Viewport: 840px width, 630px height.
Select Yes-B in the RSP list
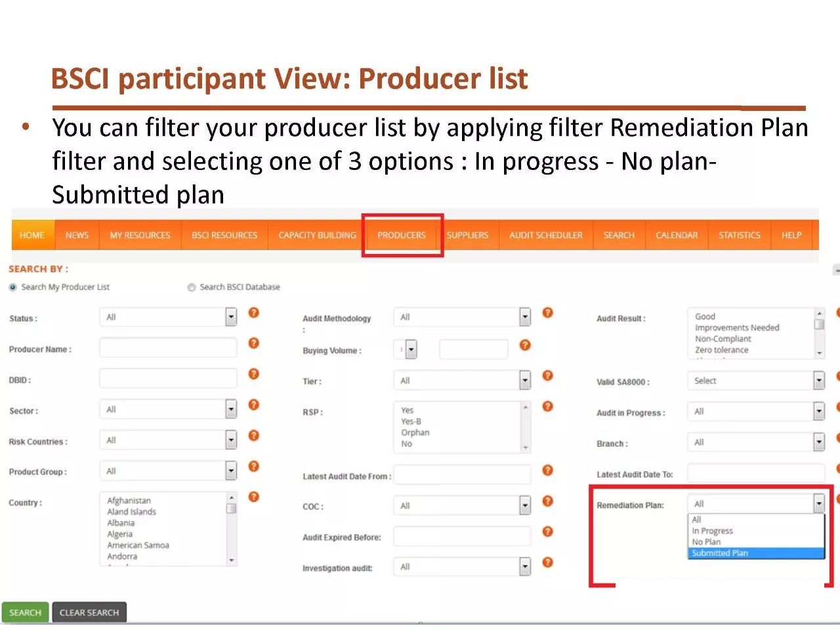click(411, 421)
